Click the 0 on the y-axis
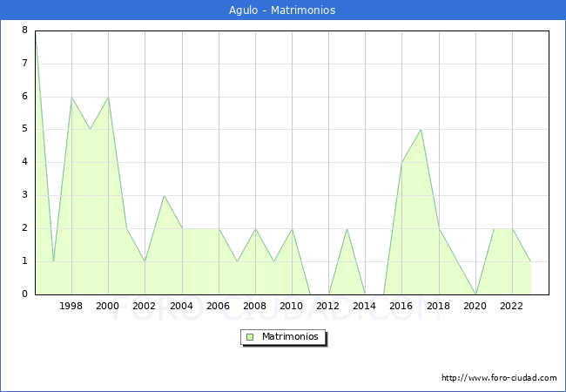 pyautogui.click(x=24, y=294)
